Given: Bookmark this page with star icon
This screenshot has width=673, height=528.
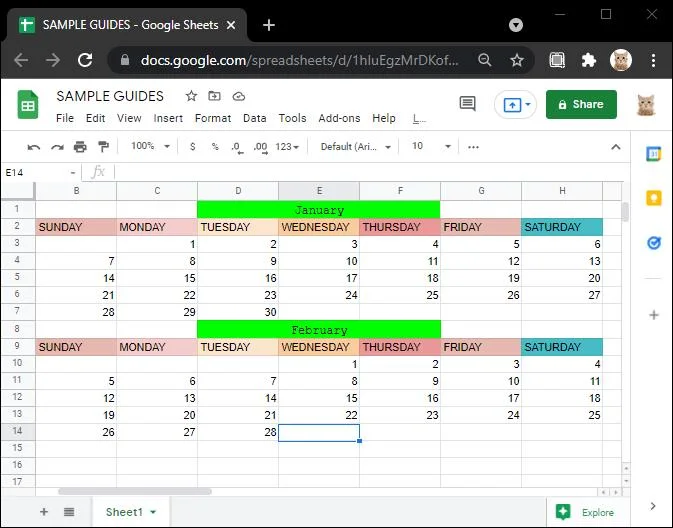Looking at the screenshot, I should tap(517, 60).
